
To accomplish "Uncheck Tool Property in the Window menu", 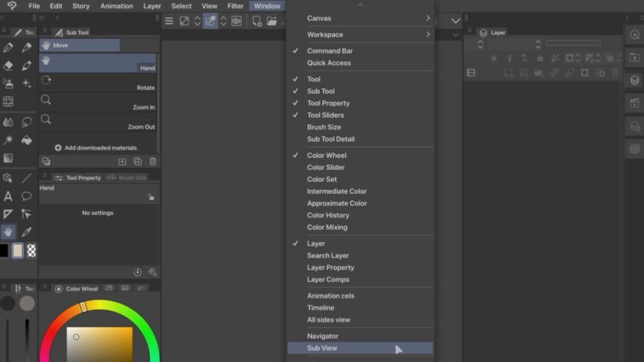I will point(328,103).
